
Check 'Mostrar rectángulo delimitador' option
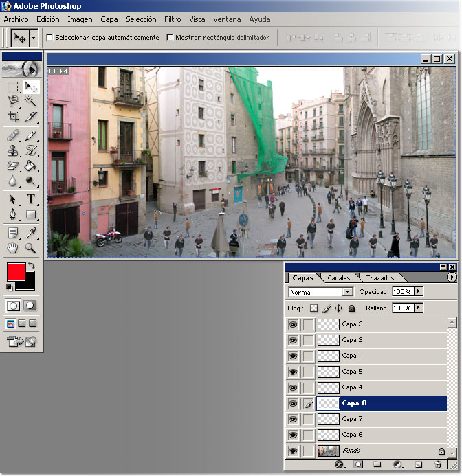click(170, 38)
